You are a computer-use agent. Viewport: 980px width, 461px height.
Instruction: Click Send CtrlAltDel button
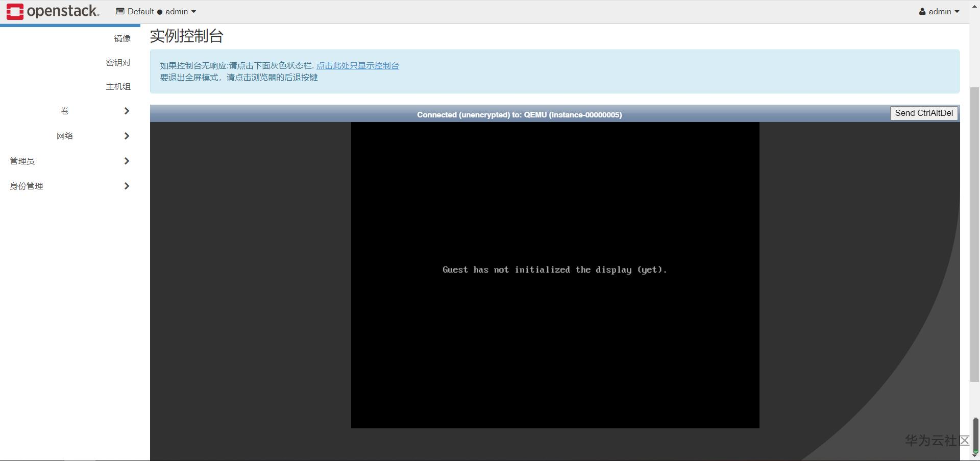click(x=924, y=113)
